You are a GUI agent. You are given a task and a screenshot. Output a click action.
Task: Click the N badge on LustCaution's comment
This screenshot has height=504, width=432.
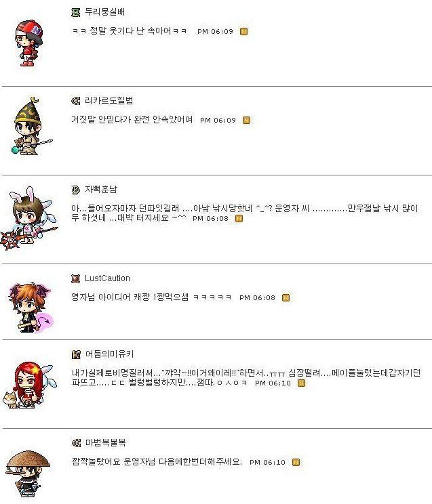[x=286, y=297]
